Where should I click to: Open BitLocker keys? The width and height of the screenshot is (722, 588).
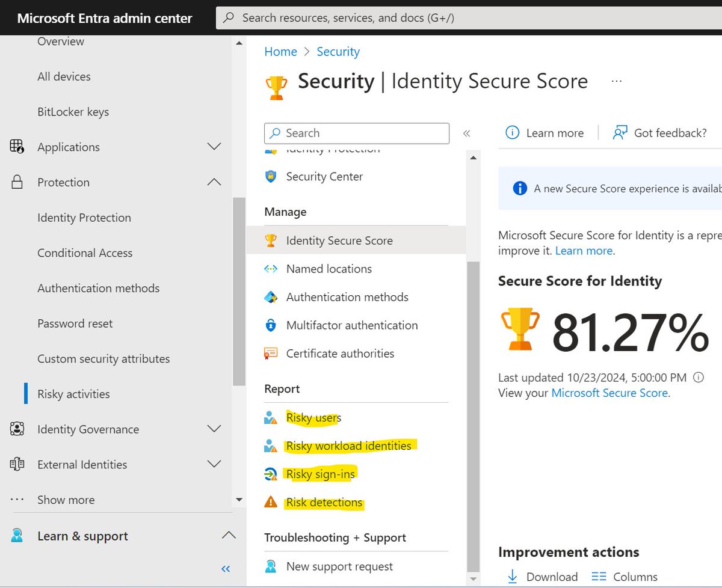click(x=73, y=112)
